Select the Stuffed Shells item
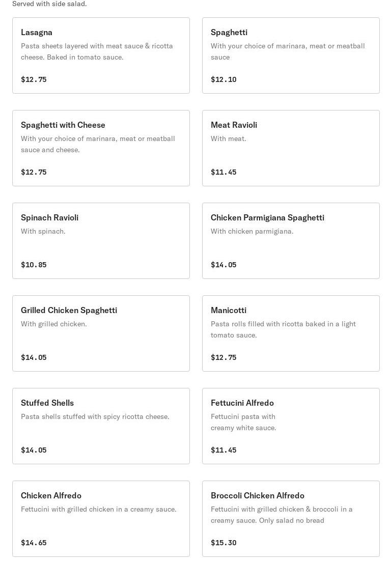The height and width of the screenshot is (561, 392). click(x=101, y=426)
